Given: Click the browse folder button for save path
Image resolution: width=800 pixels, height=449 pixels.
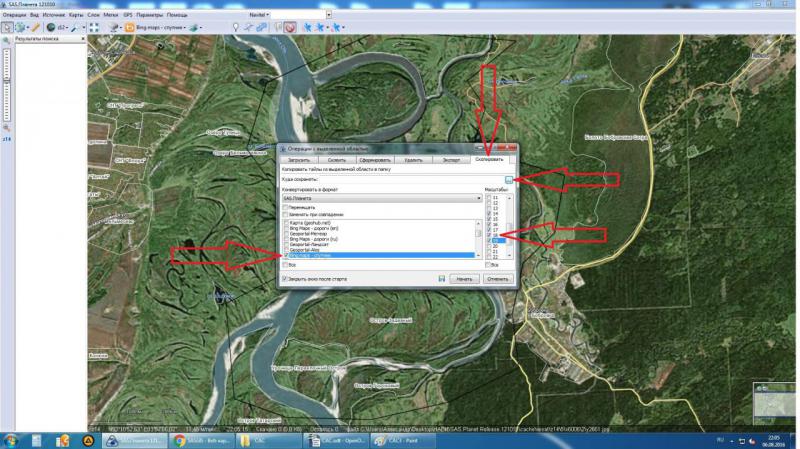Looking at the screenshot, I should click(508, 180).
